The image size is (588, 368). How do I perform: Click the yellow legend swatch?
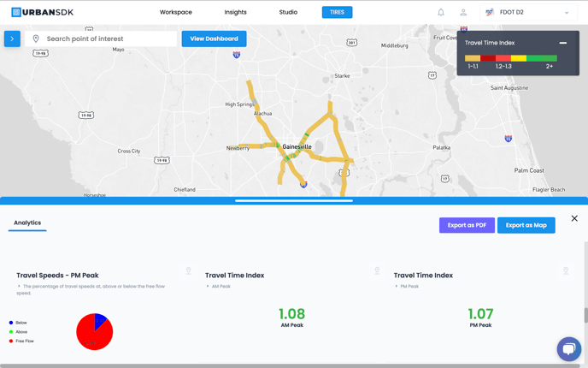(519, 58)
